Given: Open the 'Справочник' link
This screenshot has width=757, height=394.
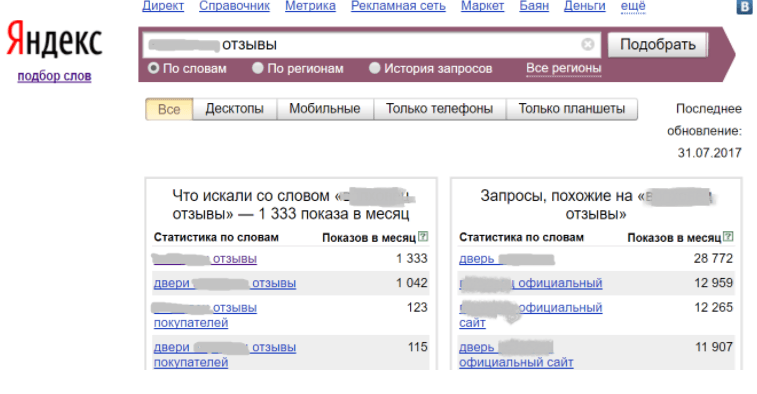Looking at the screenshot, I should coord(235,6).
